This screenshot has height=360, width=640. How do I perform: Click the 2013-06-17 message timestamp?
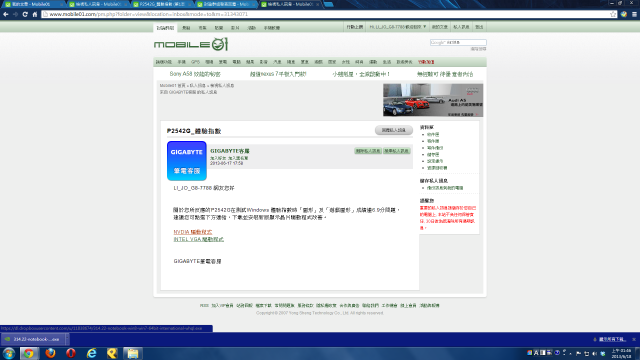(227, 163)
